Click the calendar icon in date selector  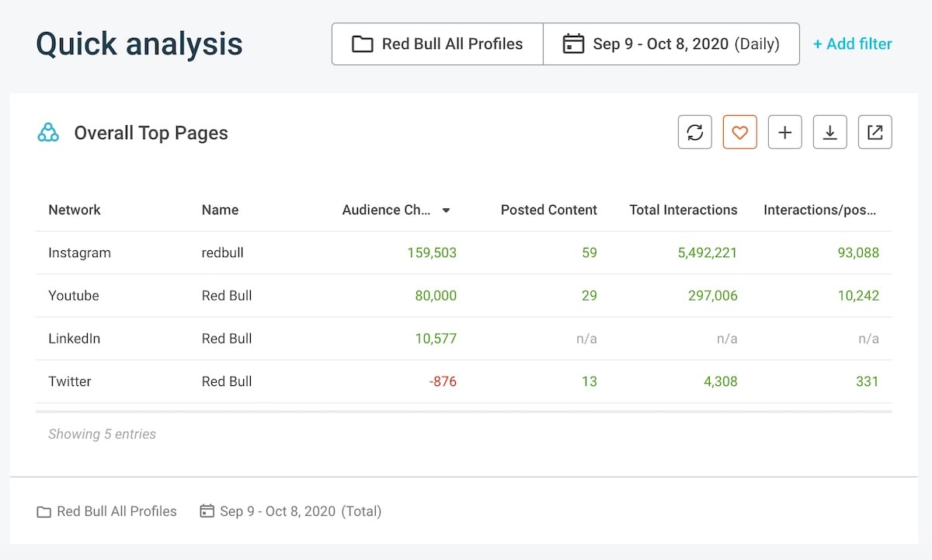pos(573,43)
